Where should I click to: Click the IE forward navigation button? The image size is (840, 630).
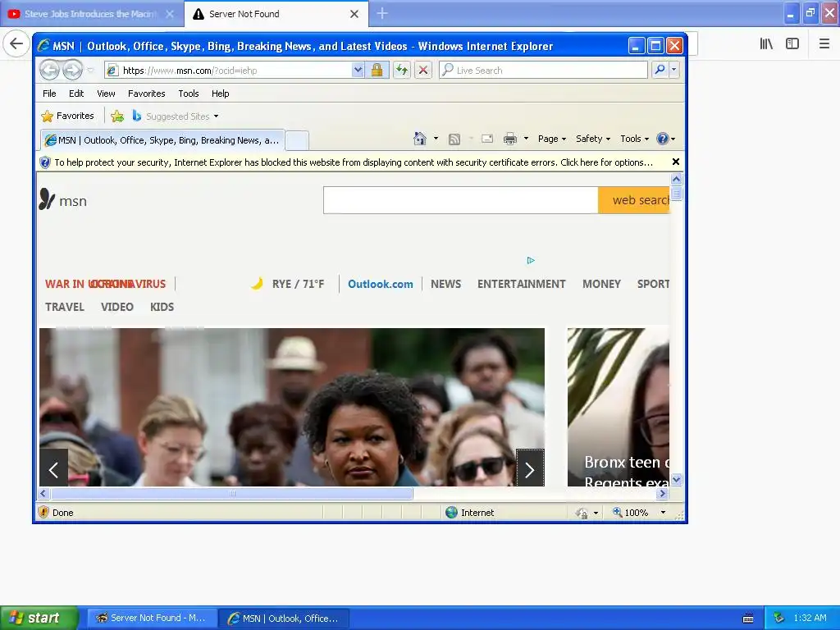tap(72, 71)
